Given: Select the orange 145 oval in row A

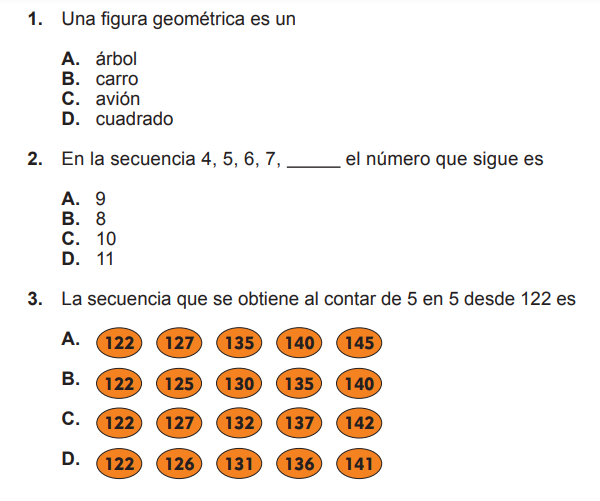Looking at the screenshot, I should click(359, 343).
